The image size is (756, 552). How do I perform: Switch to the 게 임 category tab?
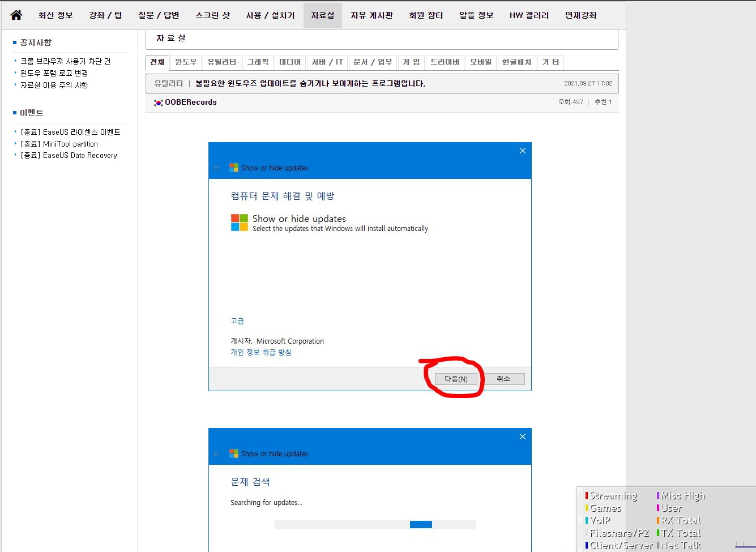(x=411, y=62)
